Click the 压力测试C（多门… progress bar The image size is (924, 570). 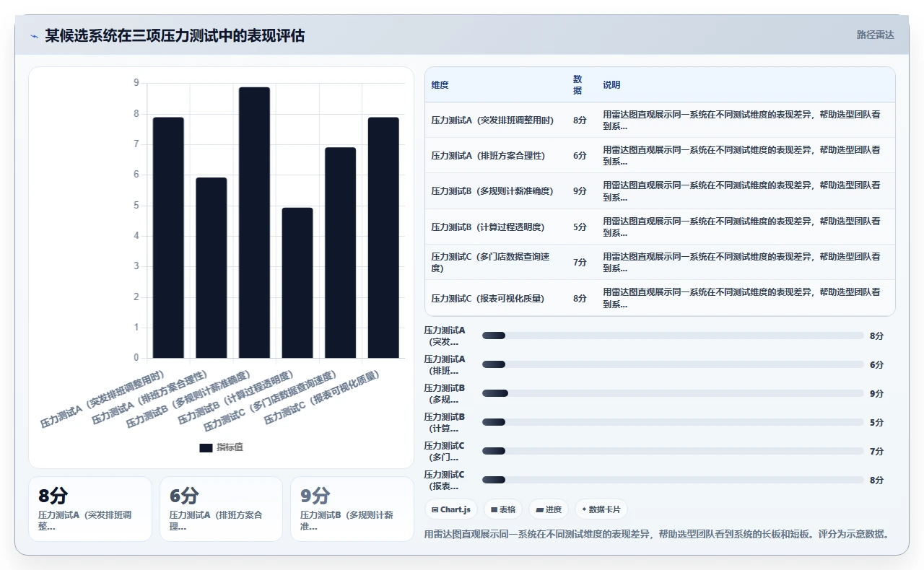(x=673, y=451)
